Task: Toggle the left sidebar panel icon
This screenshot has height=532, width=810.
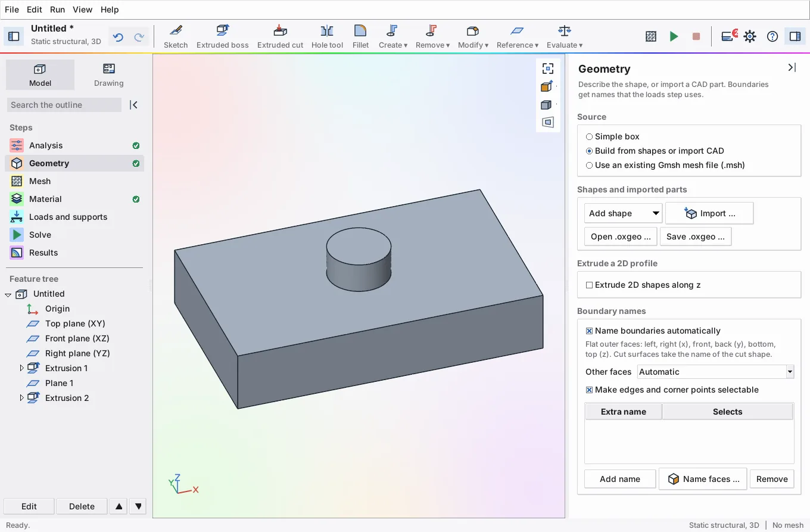Action: [14, 36]
